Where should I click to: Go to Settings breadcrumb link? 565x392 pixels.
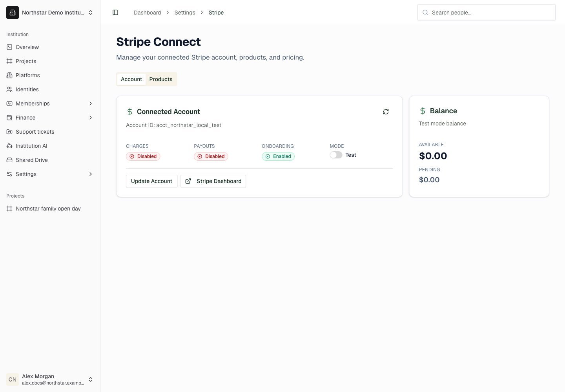tap(185, 13)
